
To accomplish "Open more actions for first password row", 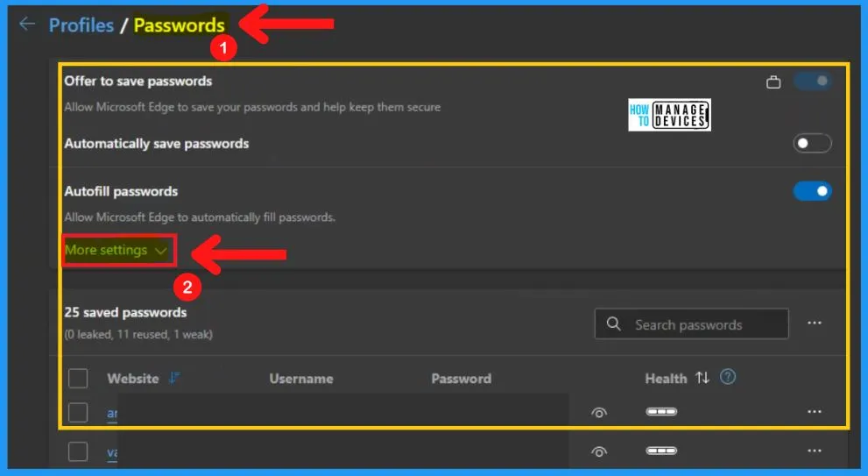I will (815, 412).
